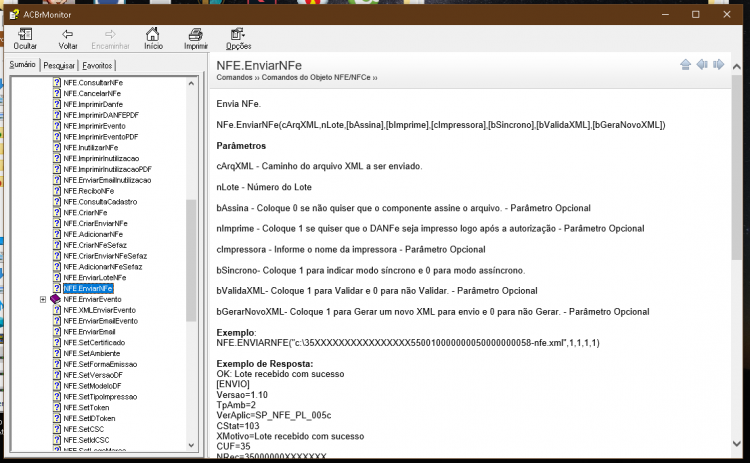Switch to the Favoritos tab
The height and width of the screenshot is (463, 750).
coord(97,66)
